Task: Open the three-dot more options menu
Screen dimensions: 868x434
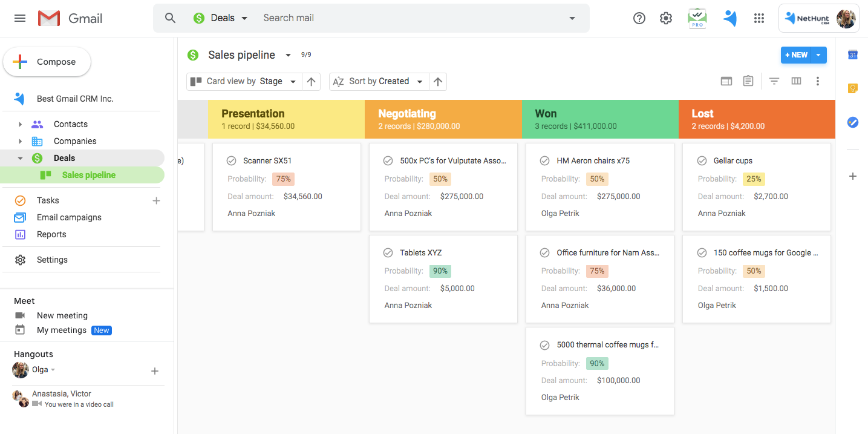Action: coord(818,81)
